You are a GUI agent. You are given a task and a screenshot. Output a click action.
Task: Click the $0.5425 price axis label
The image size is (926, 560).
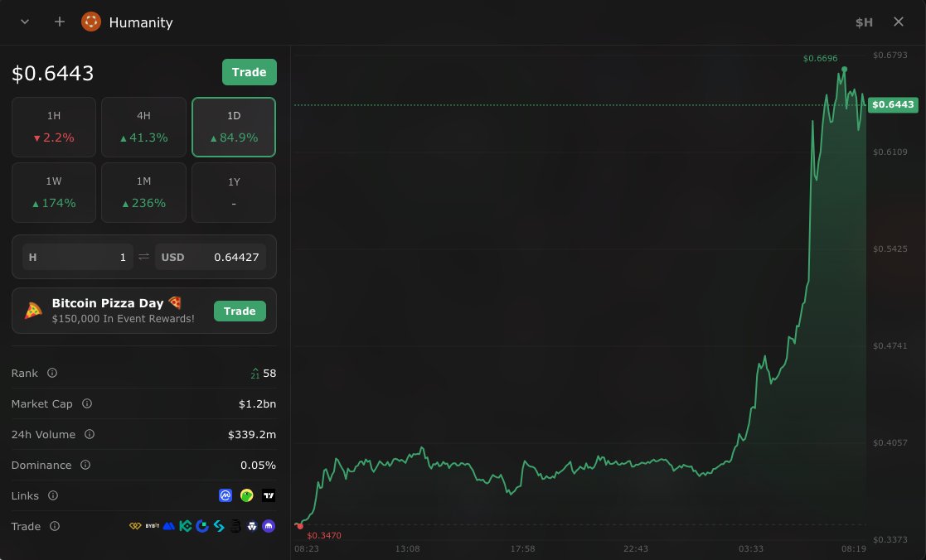coord(890,249)
